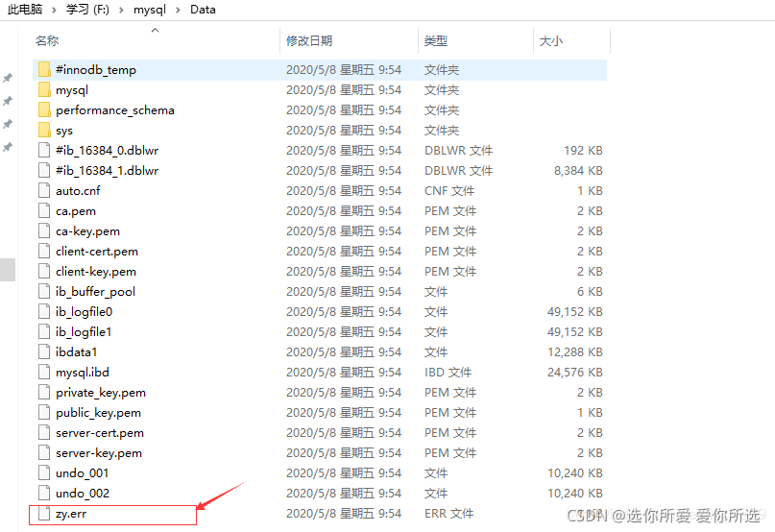Navigate to 此电脑 in address bar
775x532 pixels.
(25, 10)
